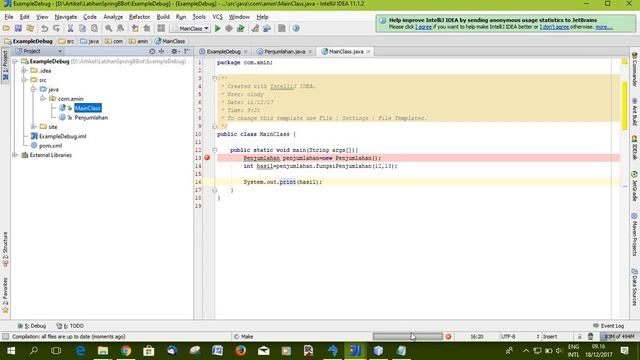The height and width of the screenshot is (360, 640).
Task: Click the Open file toolbar icon
Action: click(x=6, y=28)
